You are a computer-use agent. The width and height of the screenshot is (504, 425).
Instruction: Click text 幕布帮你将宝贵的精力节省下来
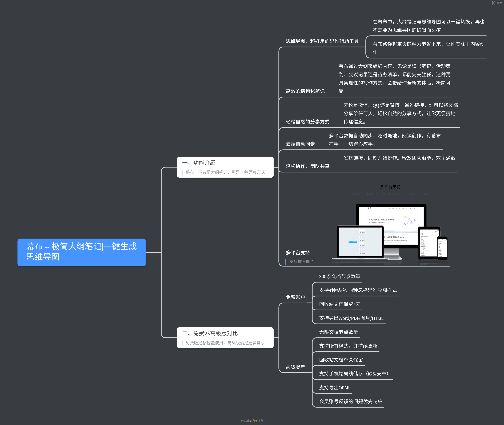429,48
